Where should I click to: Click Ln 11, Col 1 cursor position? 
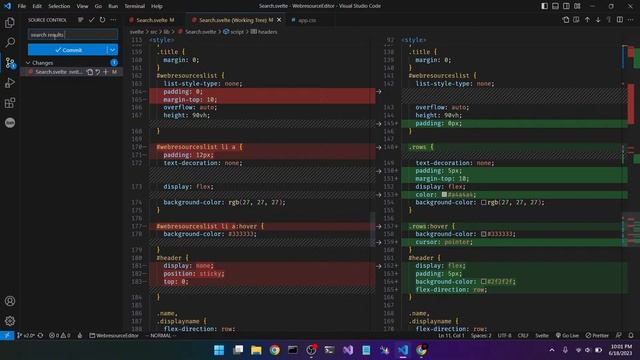451,336
